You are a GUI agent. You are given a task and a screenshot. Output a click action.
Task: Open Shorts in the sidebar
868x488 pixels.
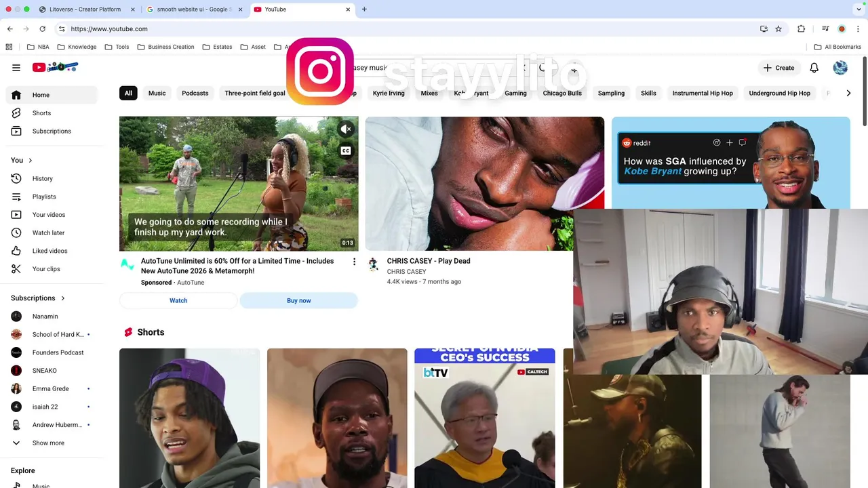click(52, 113)
